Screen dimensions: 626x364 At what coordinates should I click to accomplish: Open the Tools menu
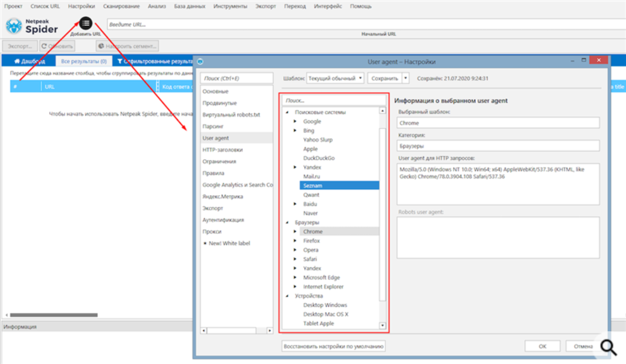[x=230, y=6]
